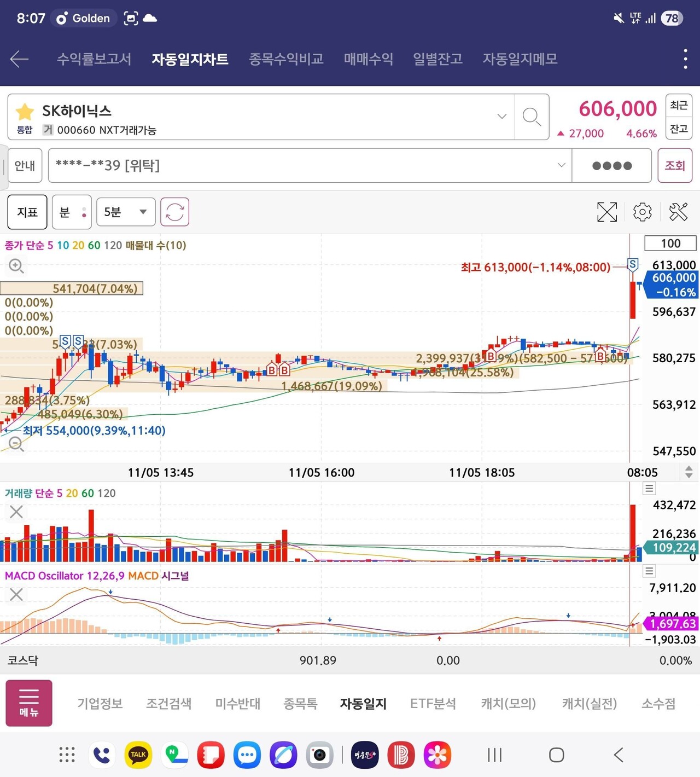
Task: Zoom in on the price chart
Action: coord(16,266)
